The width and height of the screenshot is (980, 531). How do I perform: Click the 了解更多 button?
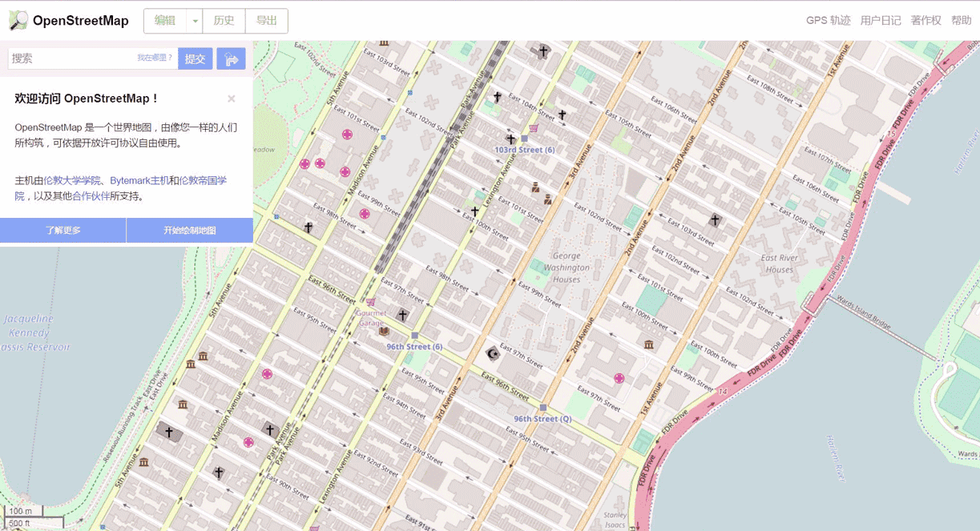63,231
